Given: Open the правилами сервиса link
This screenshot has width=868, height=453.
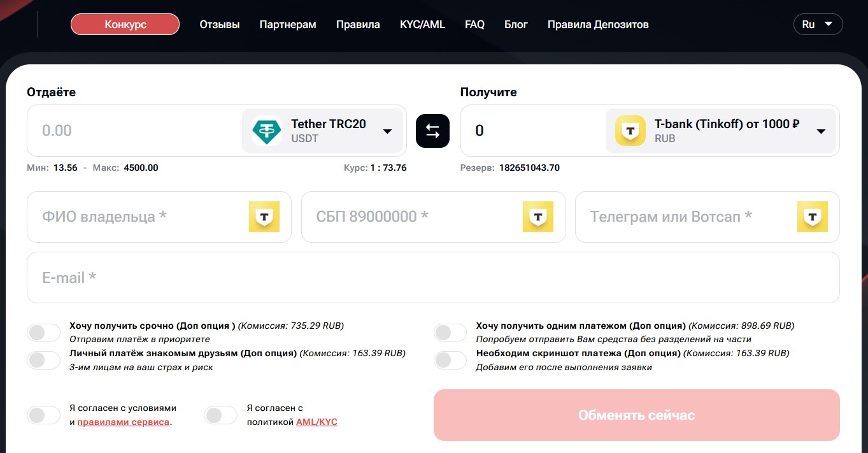Looking at the screenshot, I should 124,422.
